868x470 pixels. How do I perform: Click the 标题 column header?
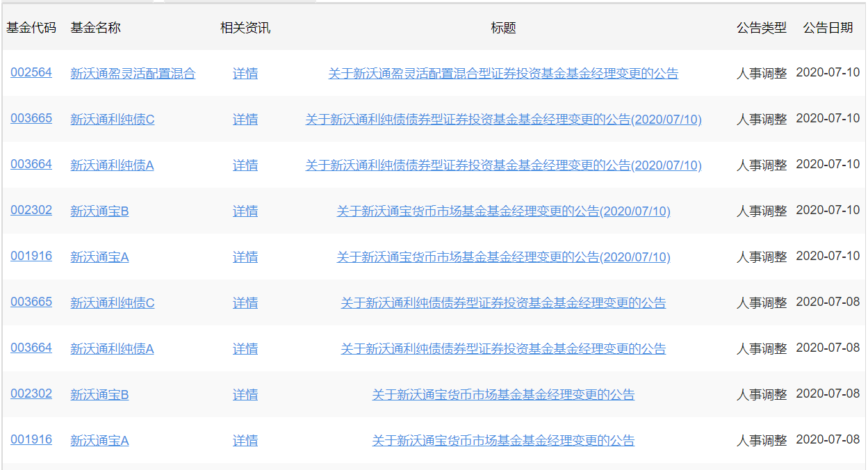503,28
